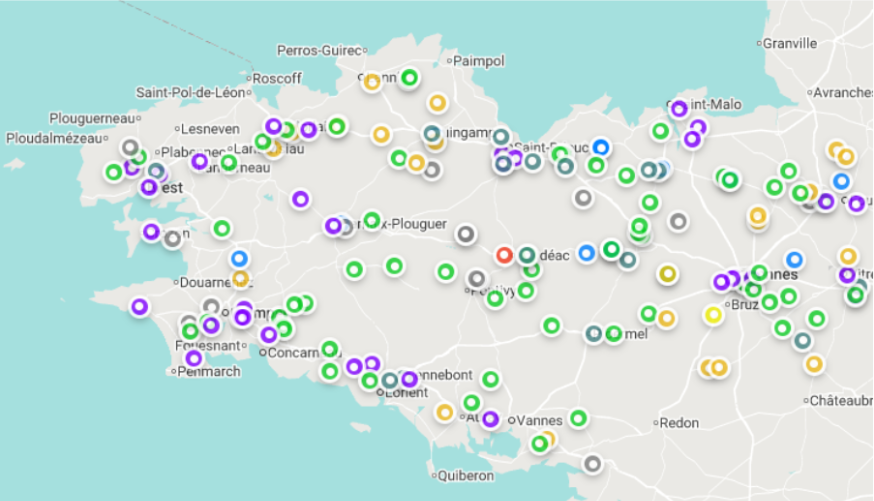Click the olive-yellow marker west of Rennes

point(668,274)
